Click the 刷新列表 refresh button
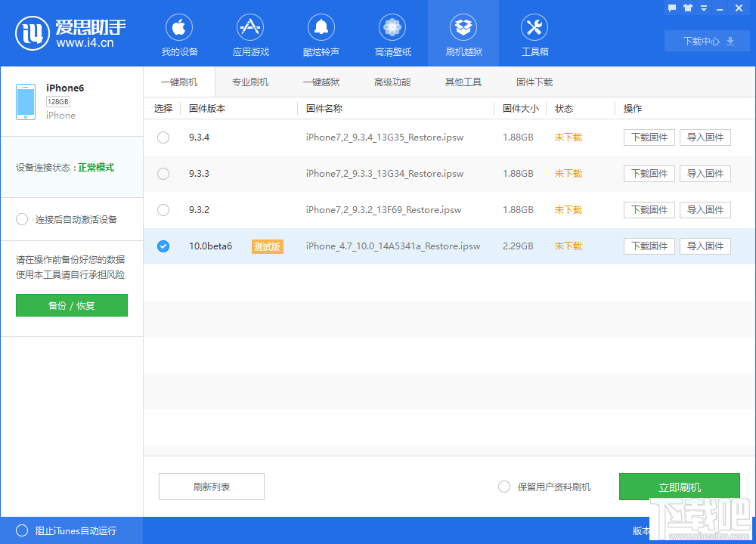 (x=211, y=487)
